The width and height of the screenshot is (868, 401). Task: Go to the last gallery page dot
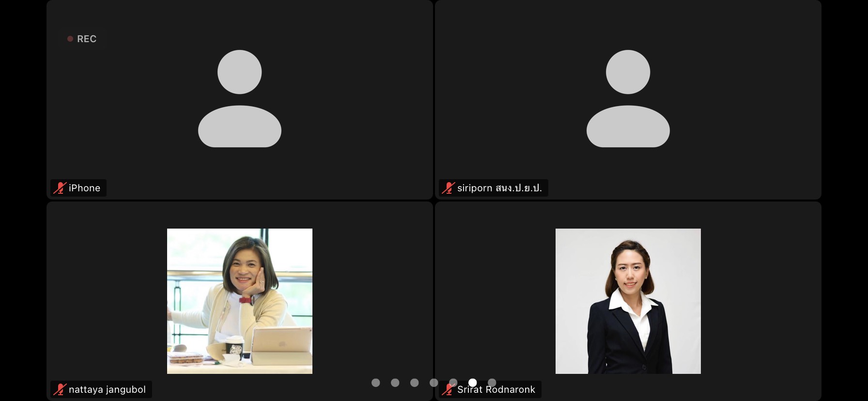point(492,383)
